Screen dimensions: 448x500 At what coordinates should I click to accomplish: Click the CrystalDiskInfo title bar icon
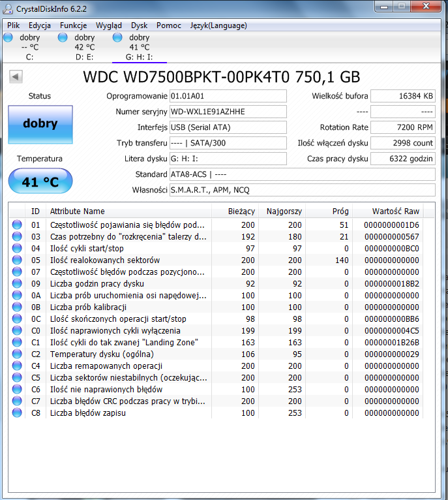pos(8,9)
